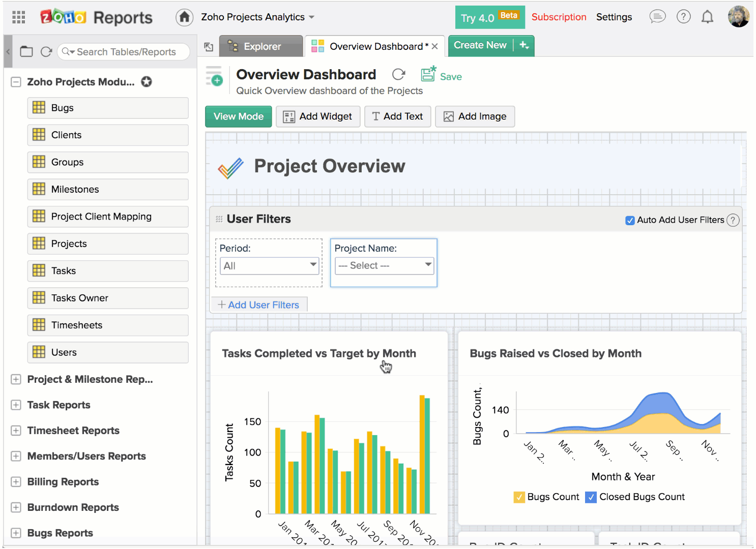Switch to the Explorer tab
The image size is (756, 549).
click(261, 46)
